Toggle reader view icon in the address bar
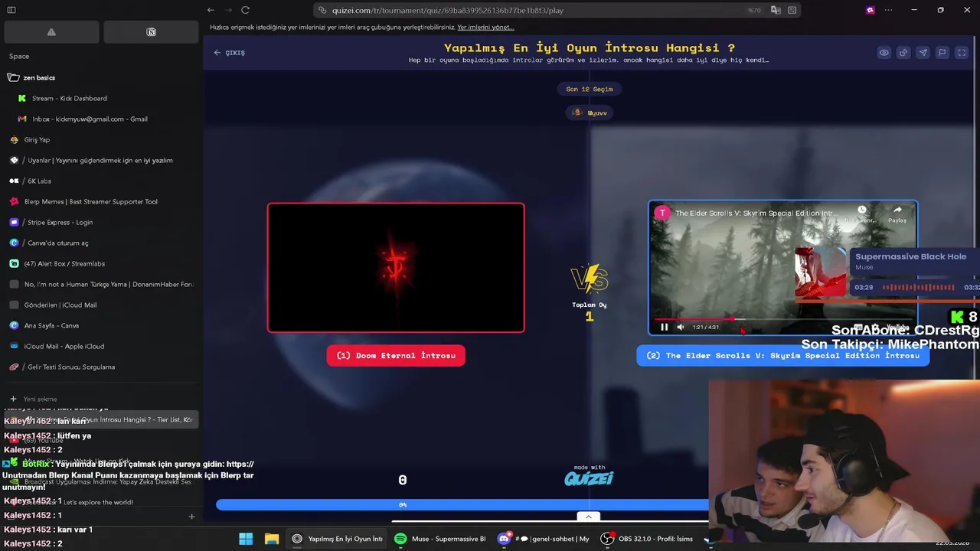 click(792, 10)
